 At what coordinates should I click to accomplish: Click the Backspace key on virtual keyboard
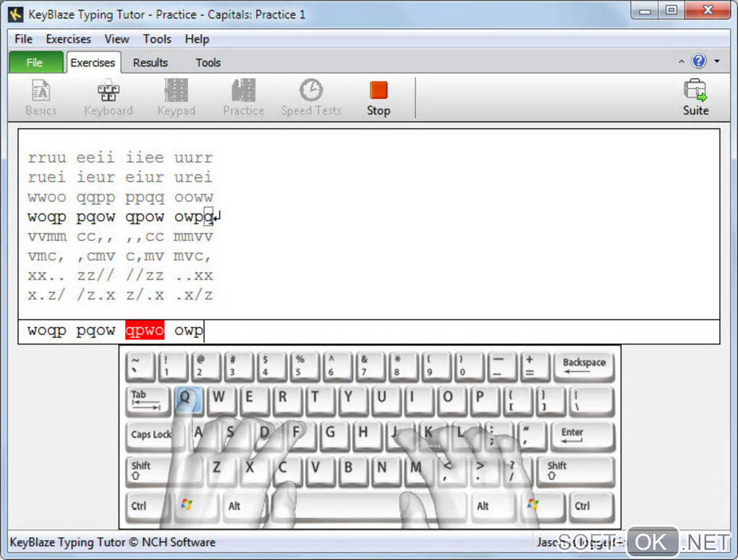coord(584,365)
